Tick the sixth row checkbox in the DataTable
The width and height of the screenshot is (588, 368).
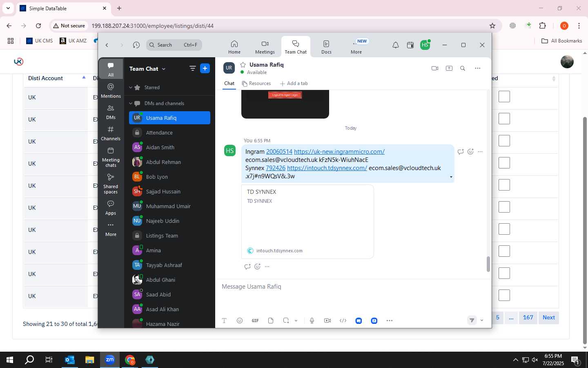coord(504,207)
